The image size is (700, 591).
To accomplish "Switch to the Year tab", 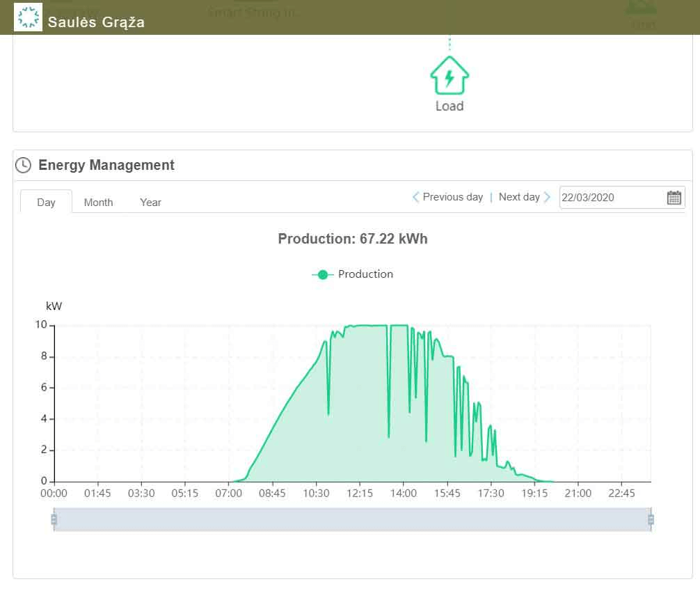I will pos(150,202).
